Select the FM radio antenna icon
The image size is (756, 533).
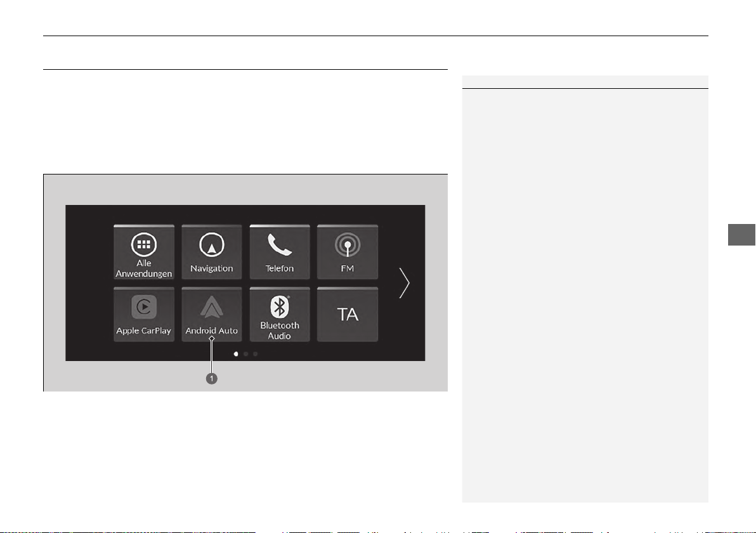coord(348,245)
